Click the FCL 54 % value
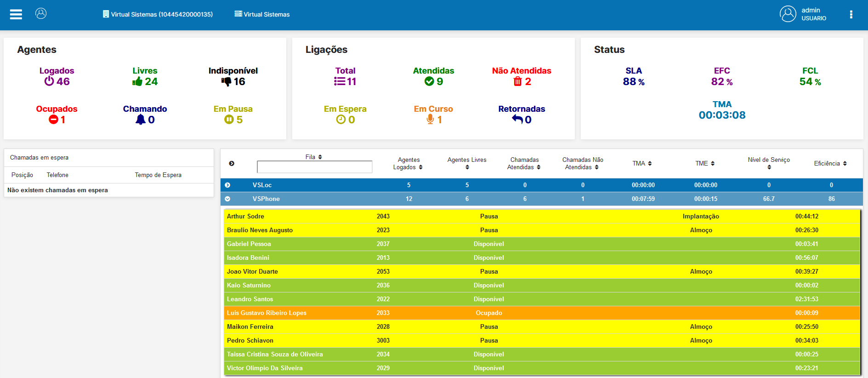868x378 pixels. point(810,81)
